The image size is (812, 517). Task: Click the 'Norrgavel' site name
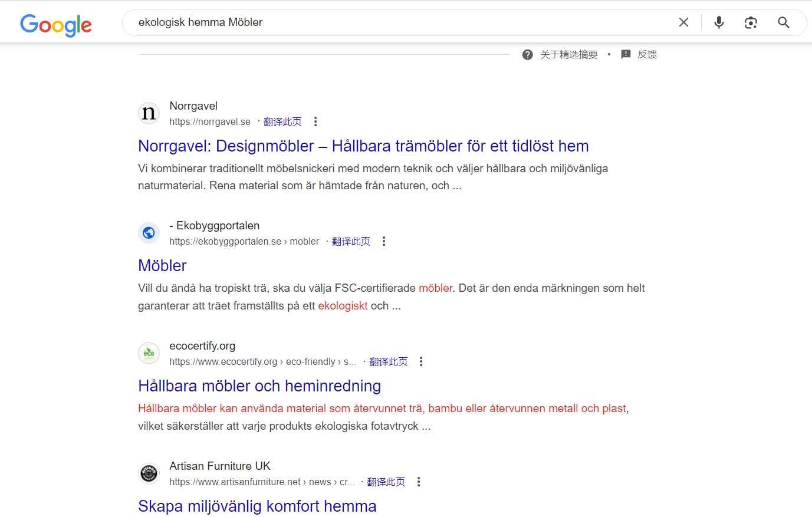coord(193,106)
